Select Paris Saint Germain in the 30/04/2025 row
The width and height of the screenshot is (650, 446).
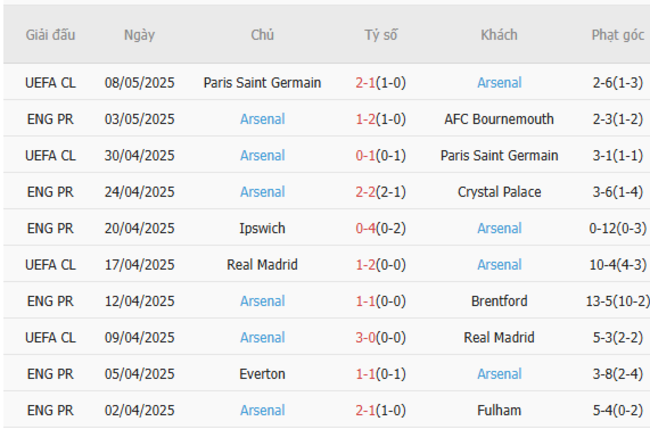[499, 156]
